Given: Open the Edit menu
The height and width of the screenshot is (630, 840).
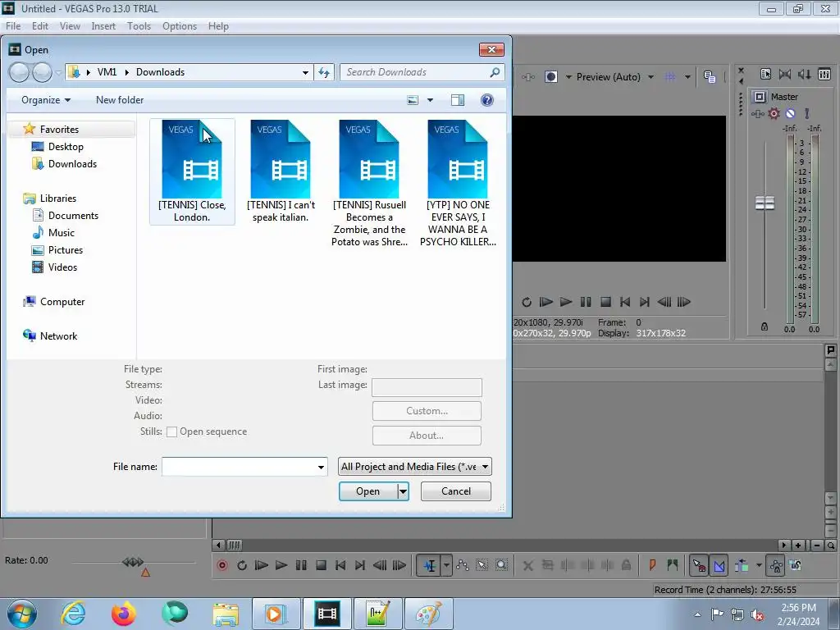Looking at the screenshot, I should [39, 26].
